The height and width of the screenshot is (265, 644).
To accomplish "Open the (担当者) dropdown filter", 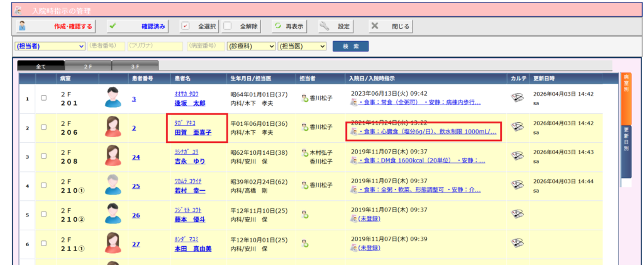I will tap(50, 46).
